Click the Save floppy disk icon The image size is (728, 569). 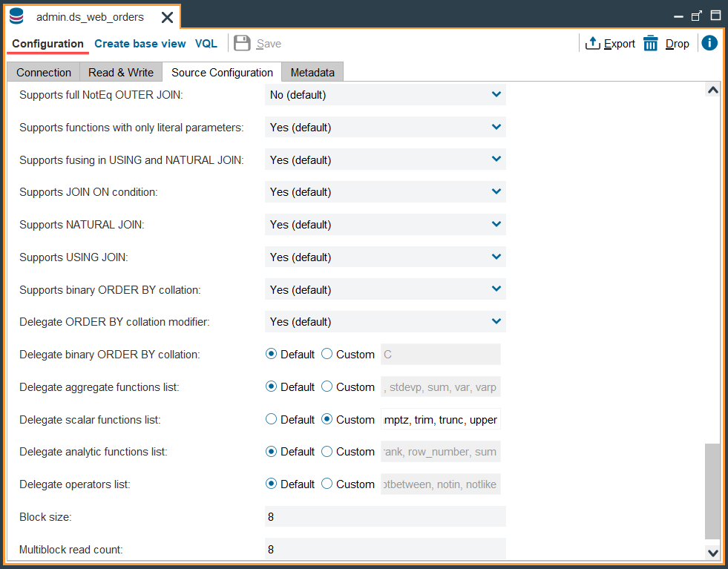point(242,43)
